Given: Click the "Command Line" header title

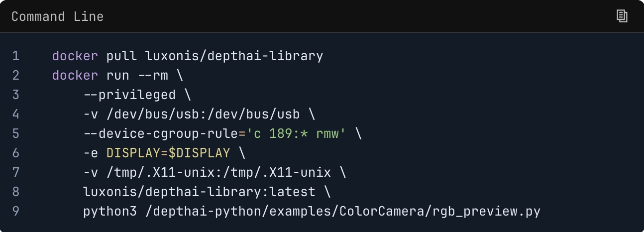Looking at the screenshot, I should 57,16.
